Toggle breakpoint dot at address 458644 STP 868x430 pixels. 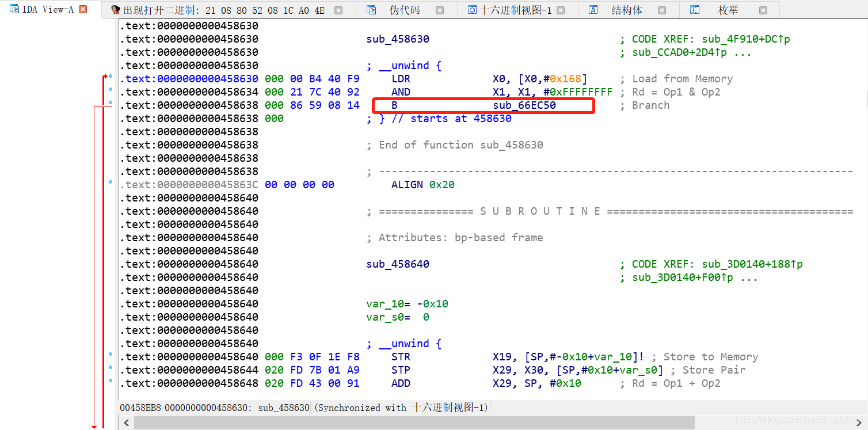click(111, 367)
